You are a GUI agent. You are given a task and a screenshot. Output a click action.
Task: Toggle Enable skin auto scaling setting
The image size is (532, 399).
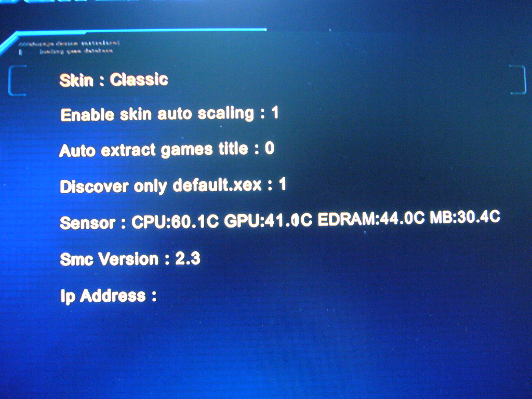(x=169, y=114)
